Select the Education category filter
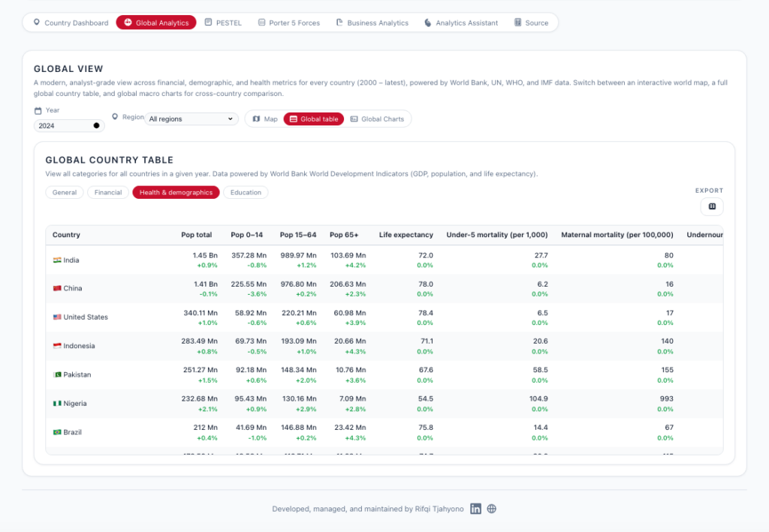The width and height of the screenshot is (769, 532). (x=246, y=193)
